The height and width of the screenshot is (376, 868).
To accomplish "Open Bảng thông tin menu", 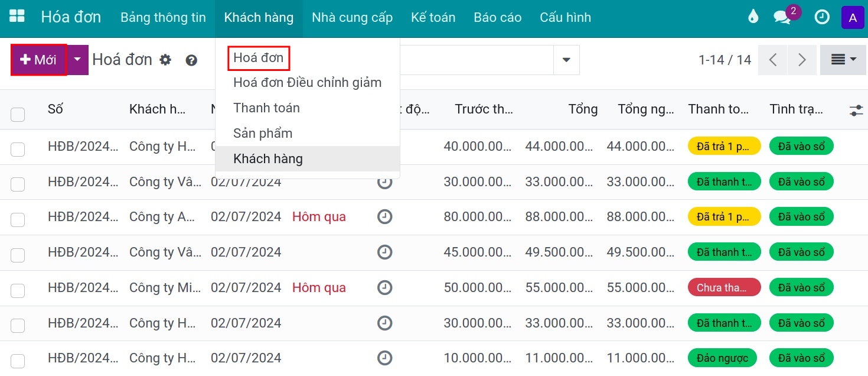I will pyautogui.click(x=163, y=18).
